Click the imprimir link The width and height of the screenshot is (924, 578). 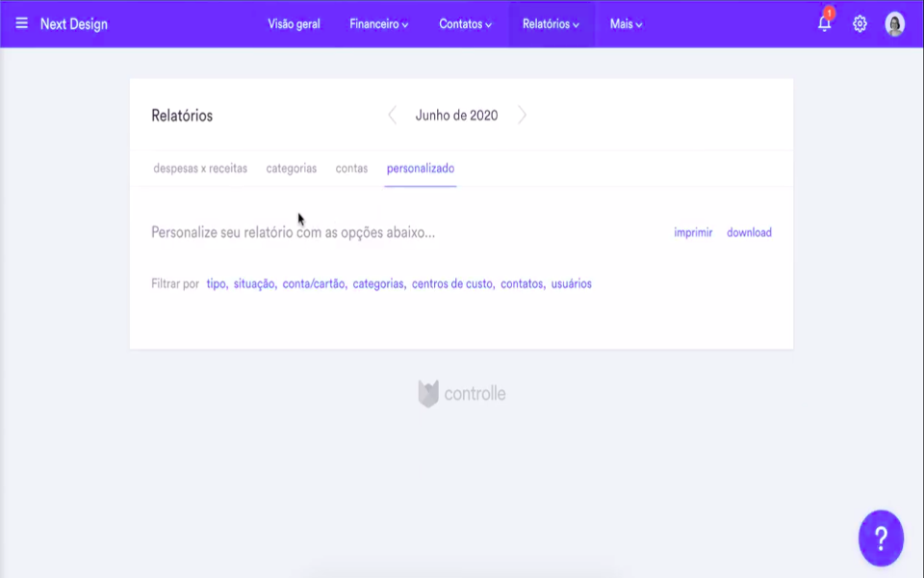click(693, 232)
